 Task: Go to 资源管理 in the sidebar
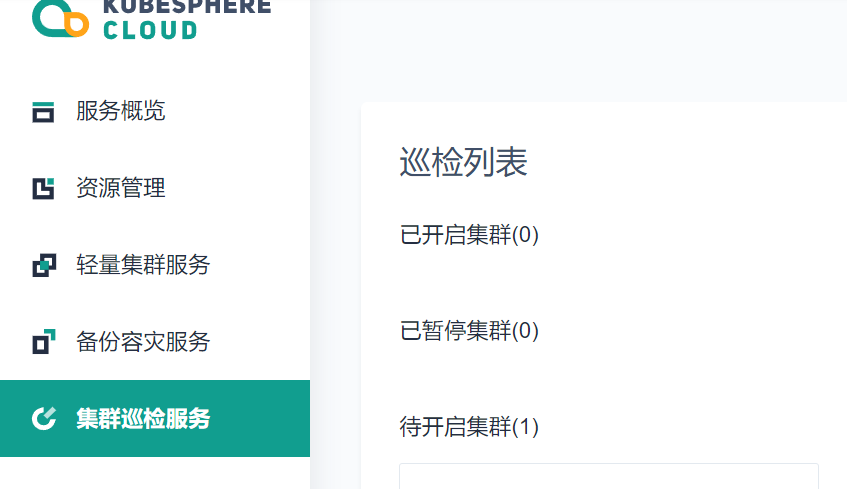[x=155, y=188]
